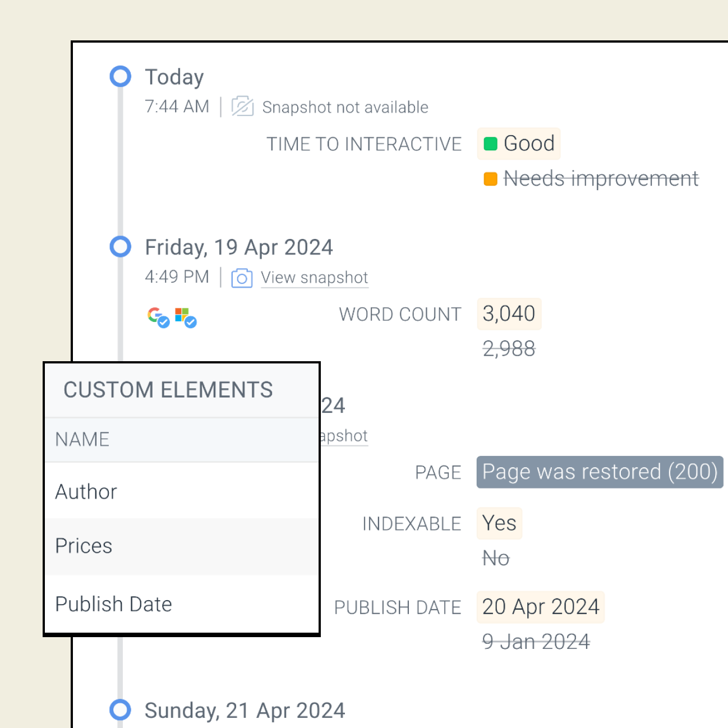Viewport: 728px width, 728px height.
Task: Click the Microsoft verified icon
Action: point(185,317)
